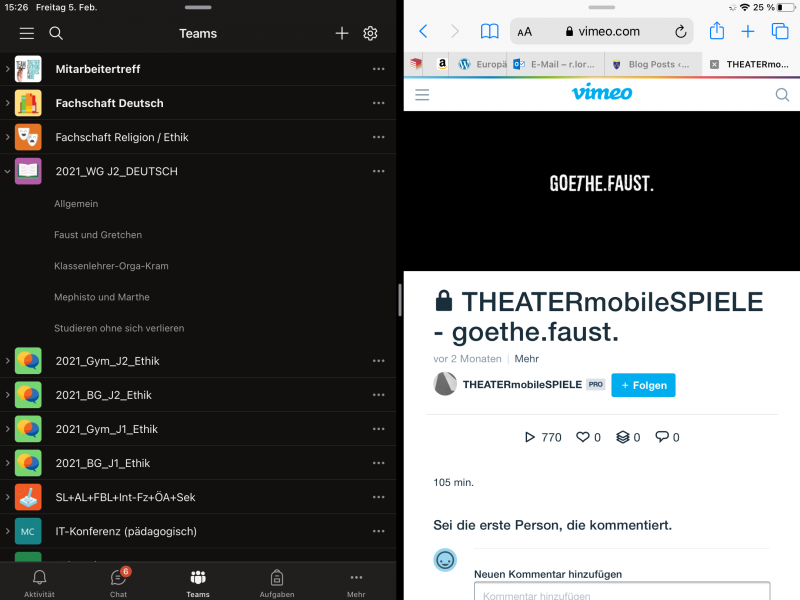Viewport: 800px width, 600px height.
Task: Show all Safari tabs overview icon
Action: click(x=780, y=31)
